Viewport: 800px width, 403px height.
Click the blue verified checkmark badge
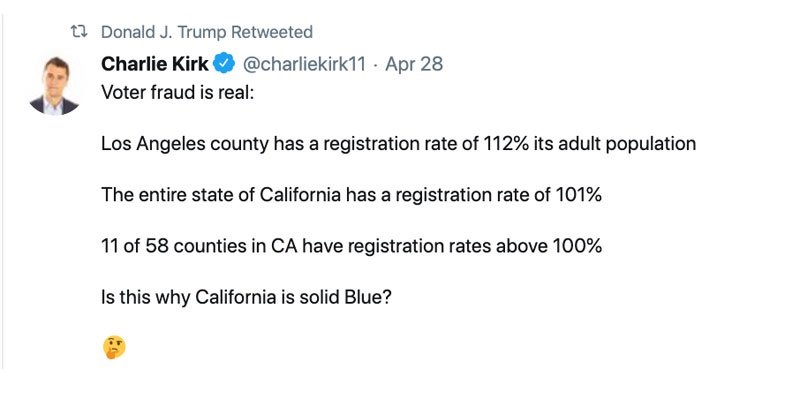223,64
